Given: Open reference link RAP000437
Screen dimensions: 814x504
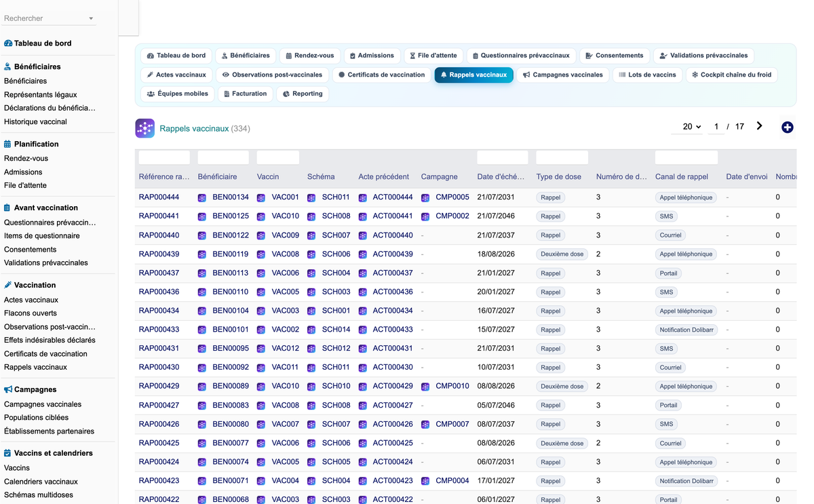Looking at the screenshot, I should (x=159, y=273).
